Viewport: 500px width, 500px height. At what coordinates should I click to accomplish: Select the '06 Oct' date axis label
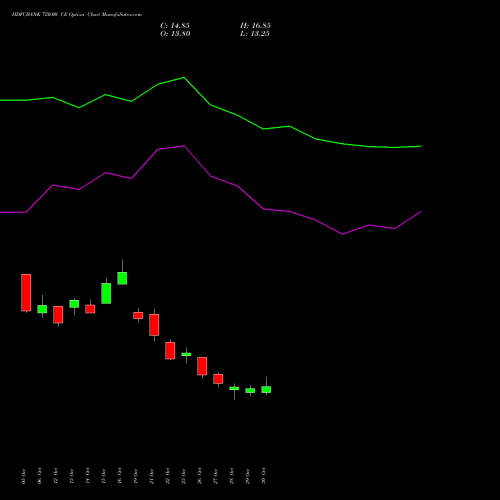point(39,476)
